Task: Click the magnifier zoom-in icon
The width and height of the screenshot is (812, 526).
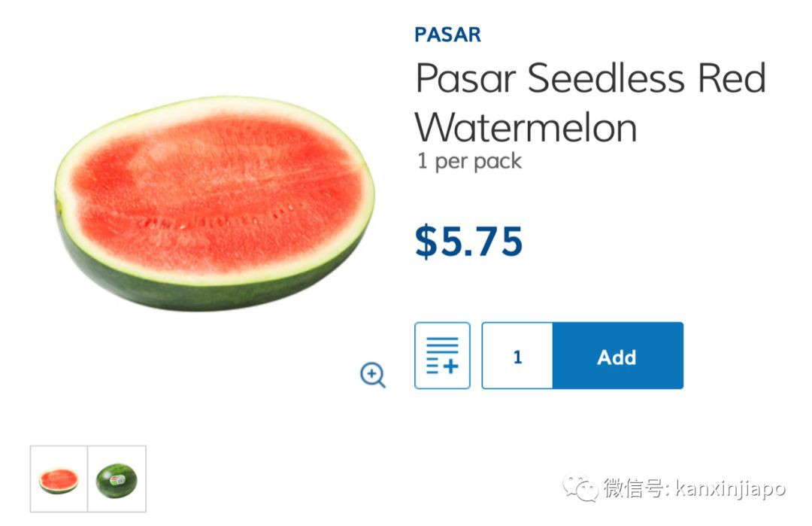Action: point(372,374)
